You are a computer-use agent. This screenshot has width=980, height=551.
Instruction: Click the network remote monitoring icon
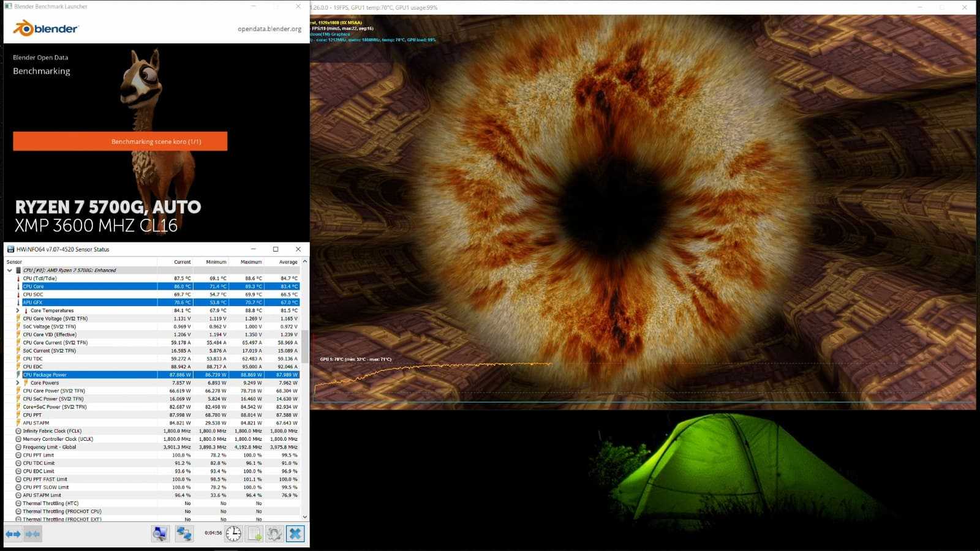[x=184, y=533]
